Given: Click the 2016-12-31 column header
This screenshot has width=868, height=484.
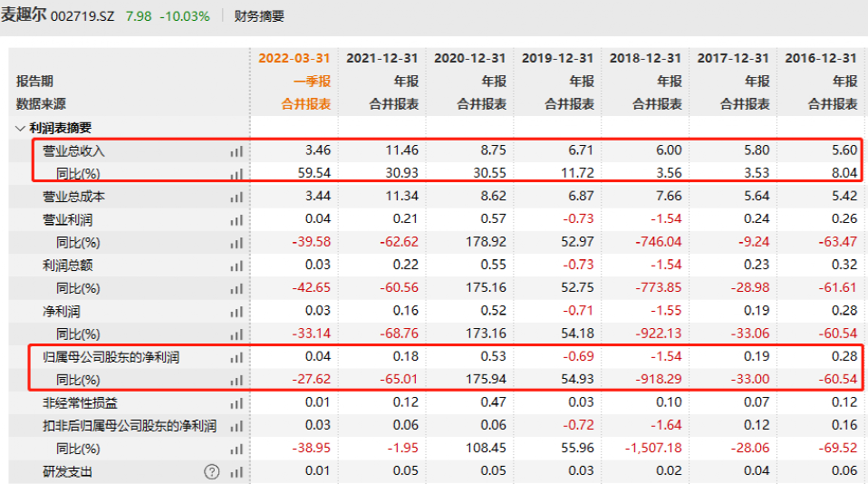Looking at the screenshot, I should 821,58.
